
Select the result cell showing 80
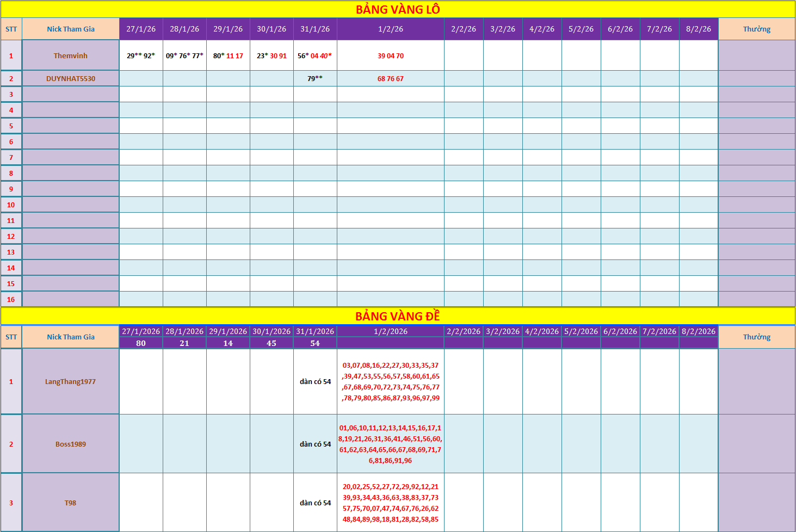click(141, 343)
